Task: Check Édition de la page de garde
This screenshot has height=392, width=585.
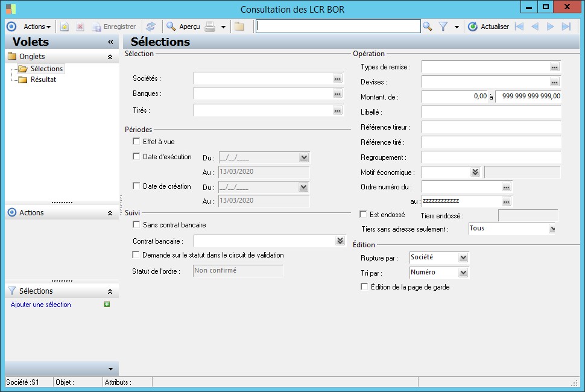Action: (364, 286)
